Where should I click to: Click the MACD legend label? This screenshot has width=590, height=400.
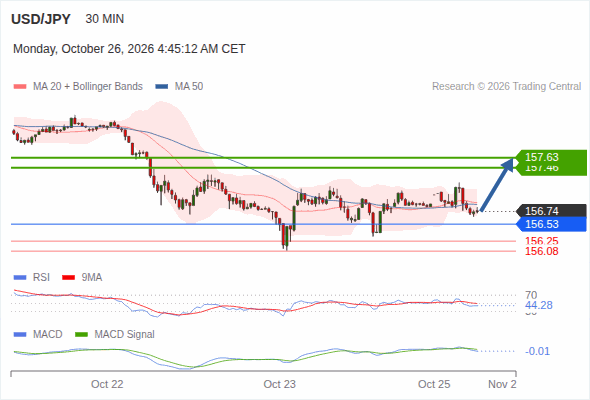[47, 334]
